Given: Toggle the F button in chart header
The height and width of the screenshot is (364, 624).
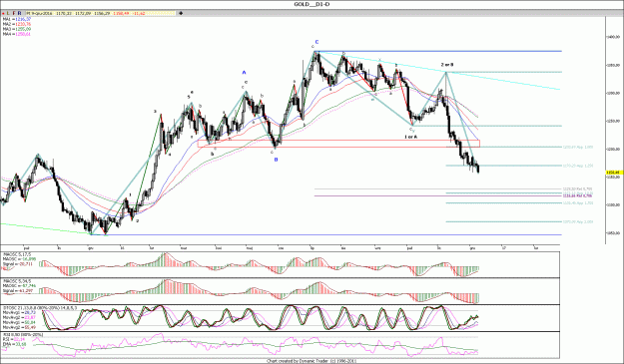Looking at the screenshot, I should (x=14, y=14).
